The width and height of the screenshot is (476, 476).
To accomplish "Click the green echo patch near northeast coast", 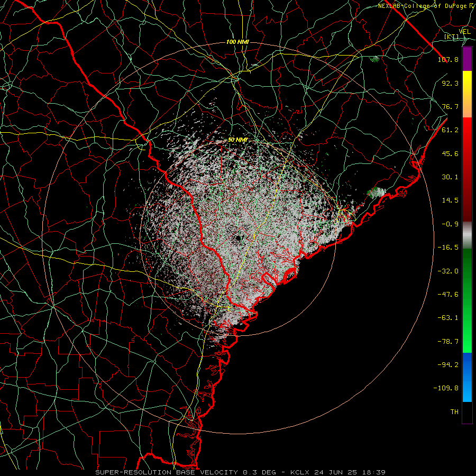I will [x=376, y=193].
